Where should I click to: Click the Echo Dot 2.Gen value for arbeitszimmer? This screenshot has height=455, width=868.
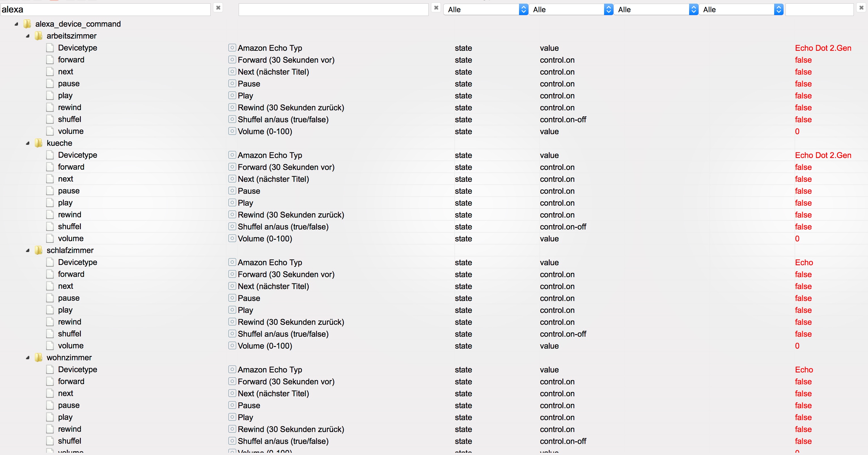[x=823, y=48]
